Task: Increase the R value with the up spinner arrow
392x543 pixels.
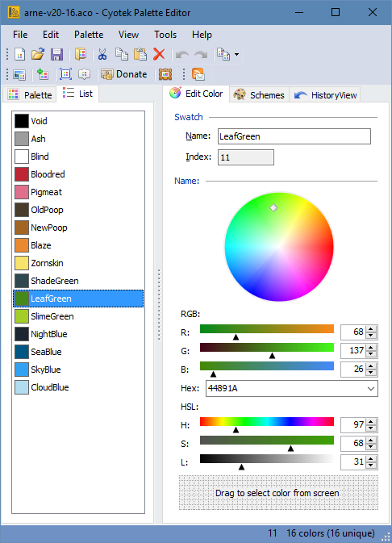Action: pyautogui.click(x=371, y=329)
